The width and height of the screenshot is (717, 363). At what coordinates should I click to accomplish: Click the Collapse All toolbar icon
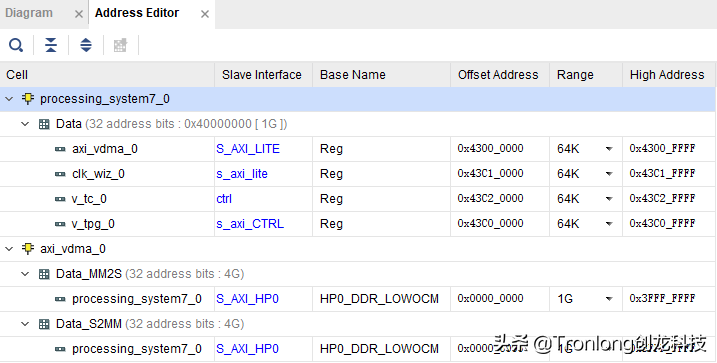[51, 45]
